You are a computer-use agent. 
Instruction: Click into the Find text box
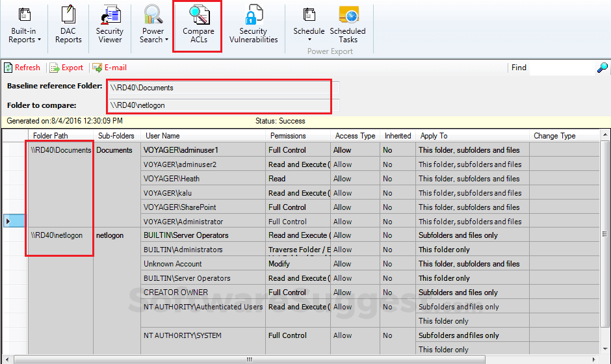point(562,68)
